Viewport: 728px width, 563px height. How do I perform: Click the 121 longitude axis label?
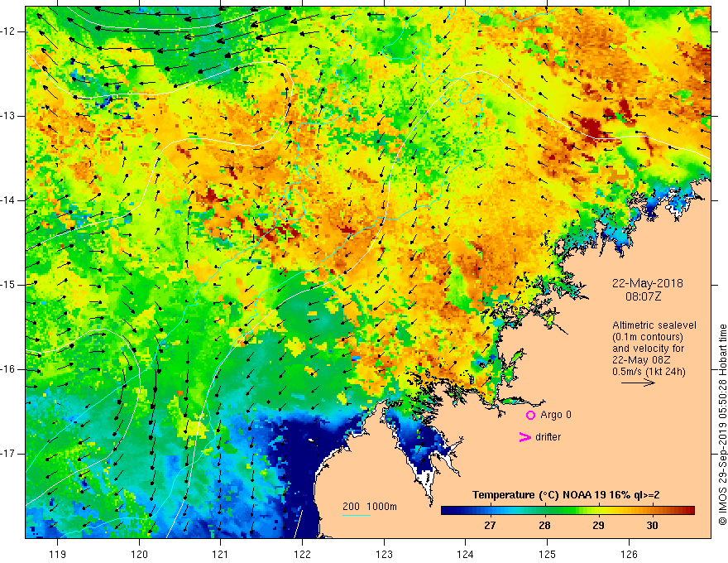click(x=221, y=554)
